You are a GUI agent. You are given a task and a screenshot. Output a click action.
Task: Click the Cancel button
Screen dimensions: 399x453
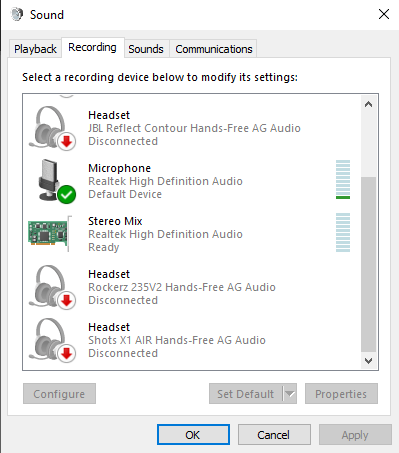click(274, 435)
